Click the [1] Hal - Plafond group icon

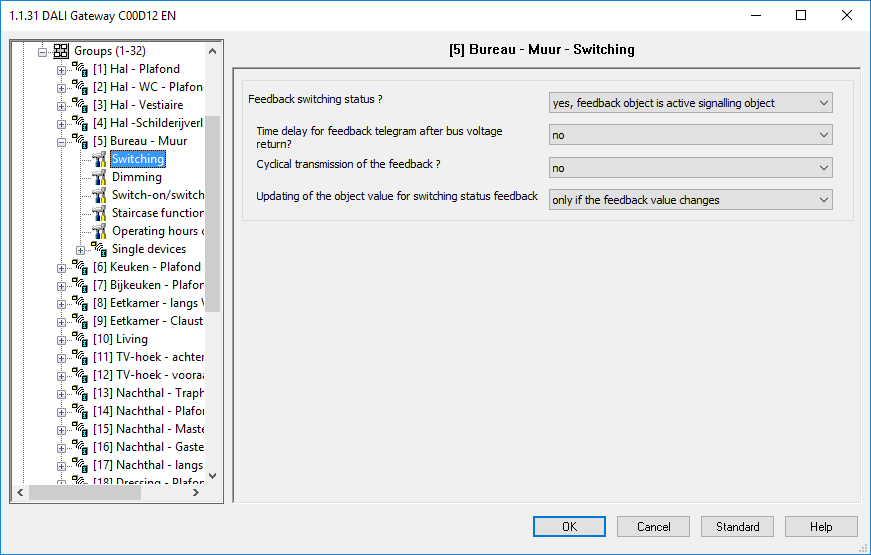coord(80,69)
